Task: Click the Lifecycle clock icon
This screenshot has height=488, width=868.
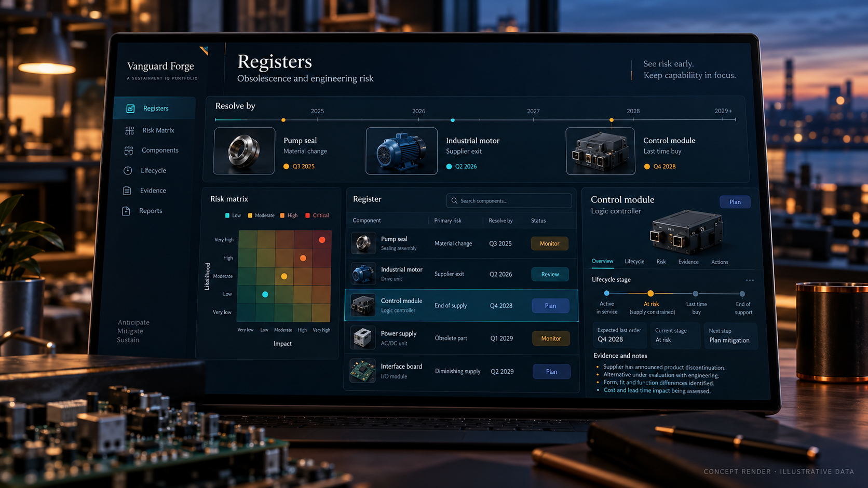Action: (128, 170)
